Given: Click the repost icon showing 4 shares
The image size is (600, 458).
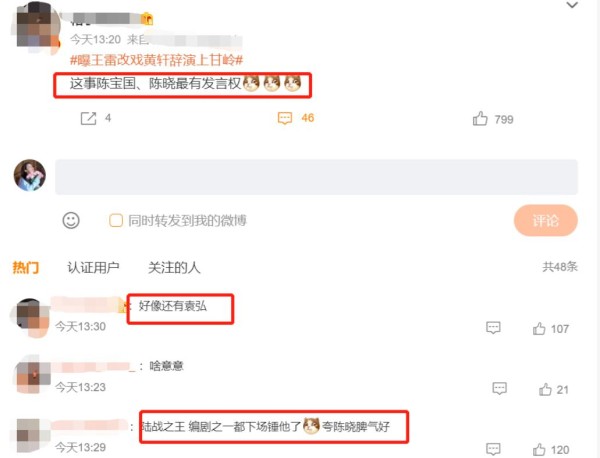Looking at the screenshot, I should pyautogui.click(x=88, y=118).
